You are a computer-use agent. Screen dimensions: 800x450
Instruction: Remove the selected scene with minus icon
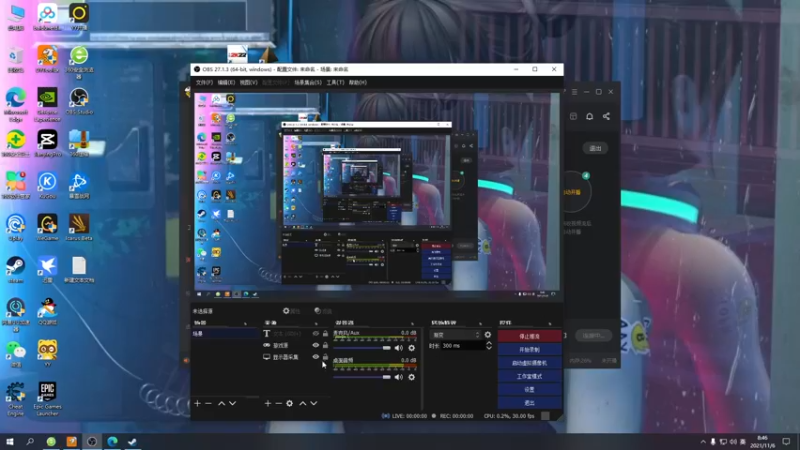tap(208, 404)
